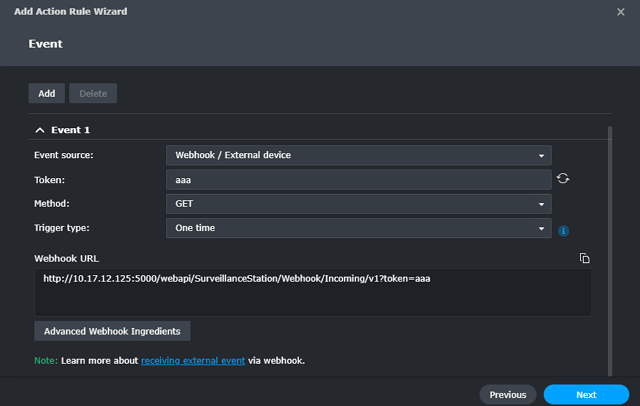The width and height of the screenshot is (640, 406).
Task: Open the Trigger type dropdown
Action: (x=358, y=228)
